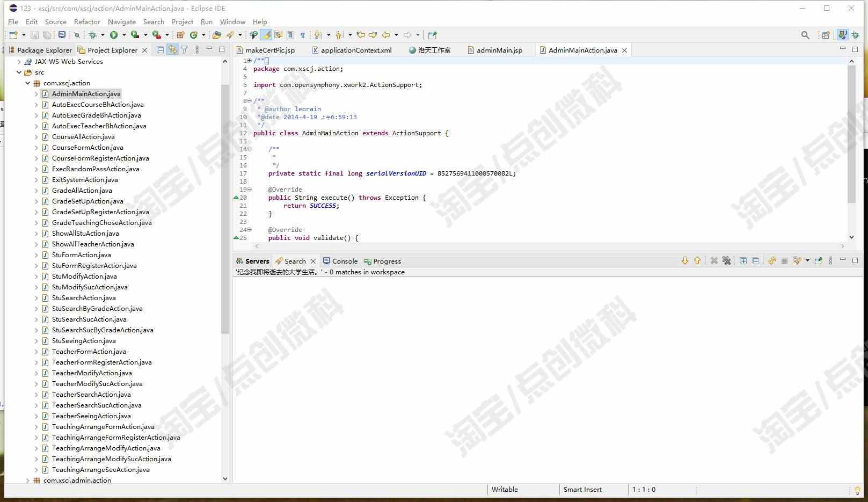The image size is (868, 502).
Task: Open the New wizard dropdown arrow
Action: (23, 35)
